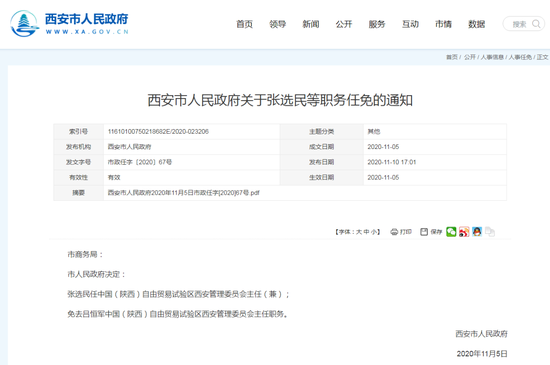Image resolution: width=550 pixels, height=365 pixels.
Task: Click the 市商务局： salutation line
Action: click(86, 254)
